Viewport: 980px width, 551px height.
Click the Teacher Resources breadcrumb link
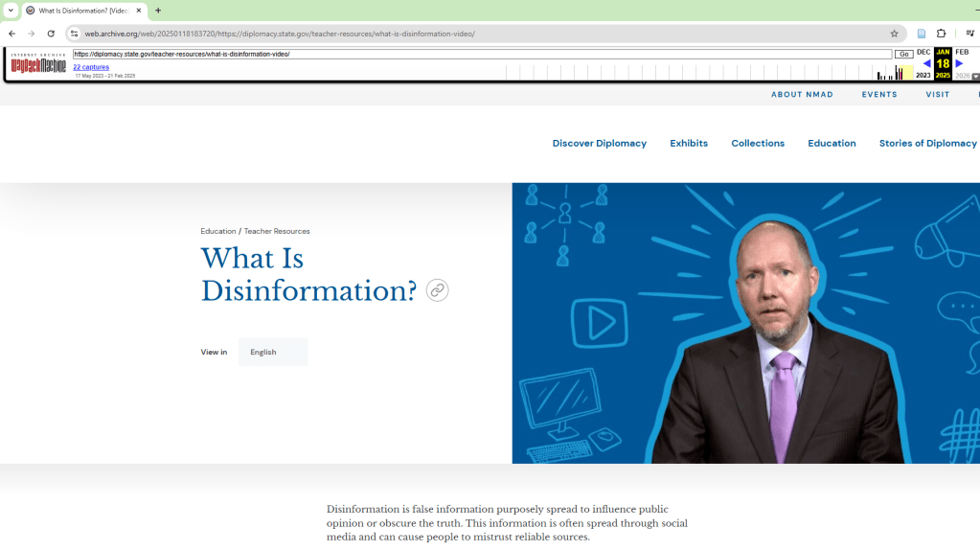click(x=277, y=231)
